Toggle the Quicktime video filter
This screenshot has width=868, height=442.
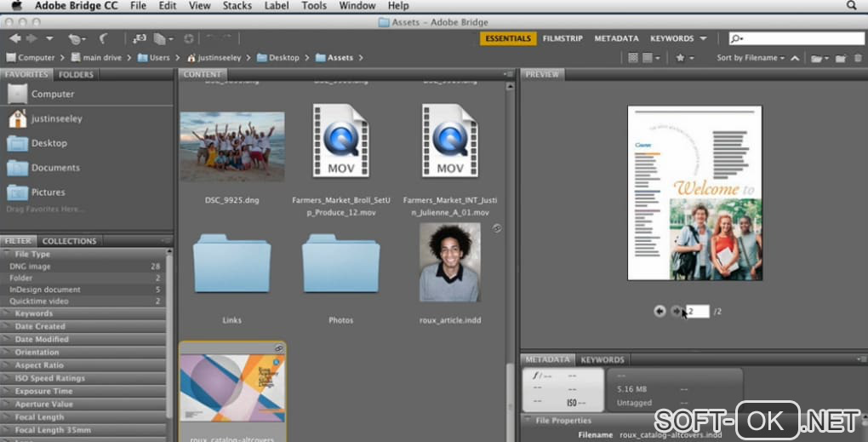83,301
